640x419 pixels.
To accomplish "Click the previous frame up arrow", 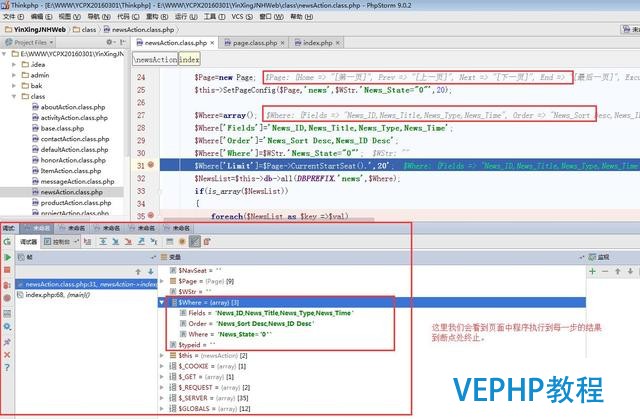I will [138, 271].
